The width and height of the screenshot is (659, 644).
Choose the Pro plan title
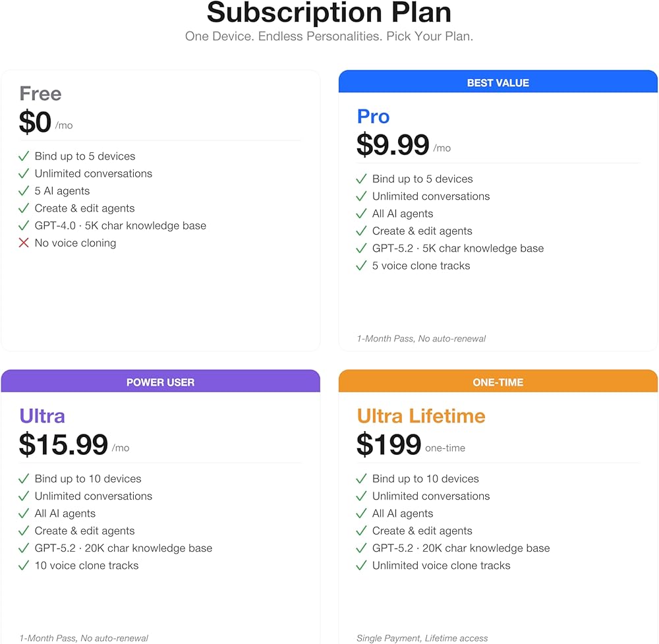(373, 117)
